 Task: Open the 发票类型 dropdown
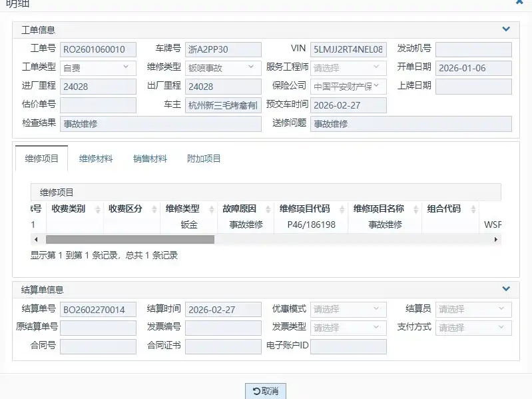click(348, 328)
